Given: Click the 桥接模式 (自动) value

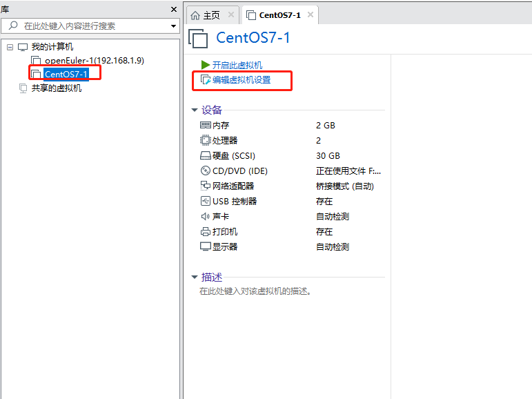Looking at the screenshot, I should (x=345, y=186).
